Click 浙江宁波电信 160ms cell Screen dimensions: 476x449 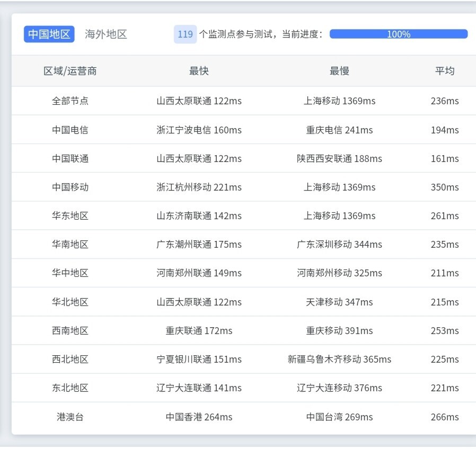tap(199, 130)
